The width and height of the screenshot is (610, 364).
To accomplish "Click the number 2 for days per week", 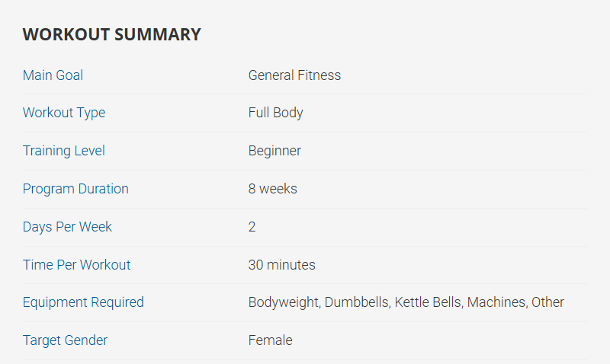I will click(x=252, y=227).
